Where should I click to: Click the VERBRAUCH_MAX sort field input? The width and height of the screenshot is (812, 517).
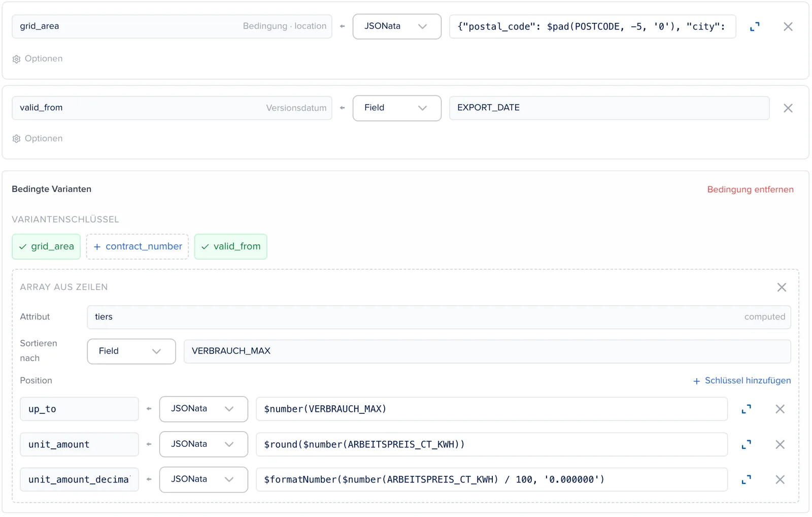point(487,351)
